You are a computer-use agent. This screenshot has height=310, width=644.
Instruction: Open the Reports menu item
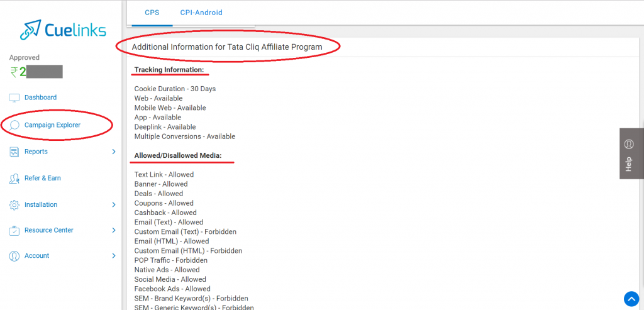pyautogui.click(x=36, y=152)
